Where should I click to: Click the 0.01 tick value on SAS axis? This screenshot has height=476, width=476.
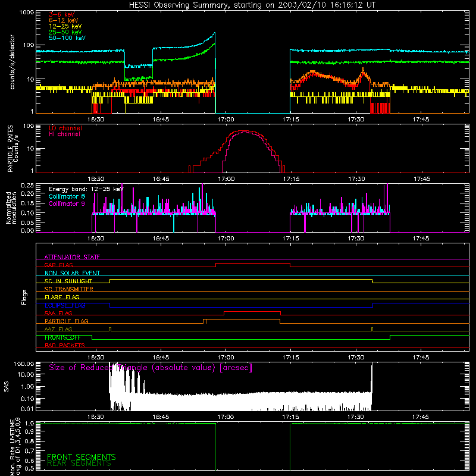point(27,409)
